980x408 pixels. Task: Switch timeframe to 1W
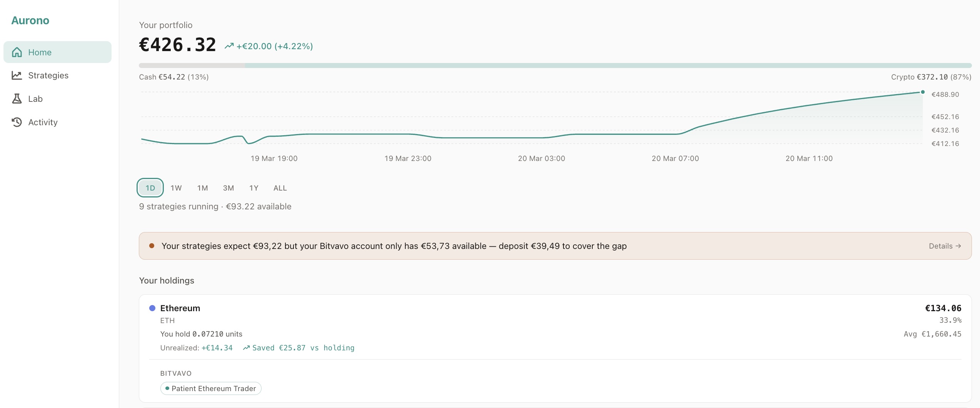click(176, 188)
